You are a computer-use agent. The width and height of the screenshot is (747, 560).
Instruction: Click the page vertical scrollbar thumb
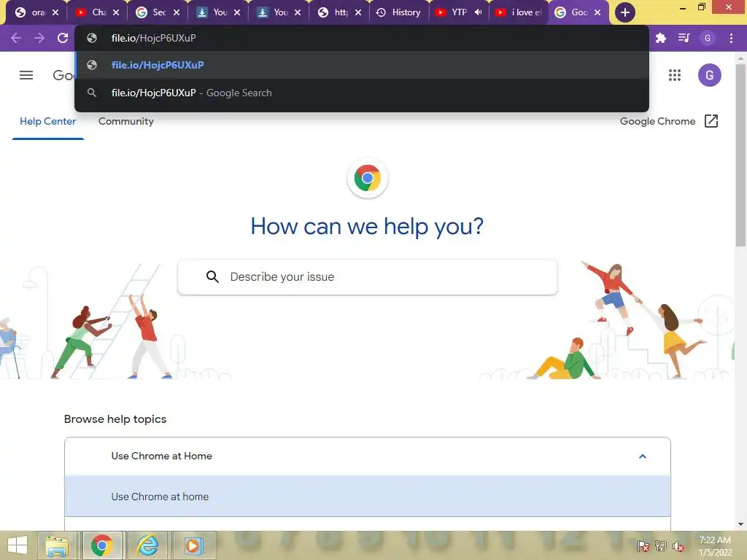(x=740, y=155)
